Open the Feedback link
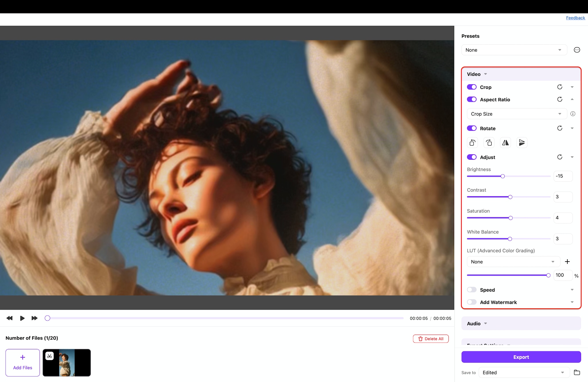 click(x=575, y=18)
